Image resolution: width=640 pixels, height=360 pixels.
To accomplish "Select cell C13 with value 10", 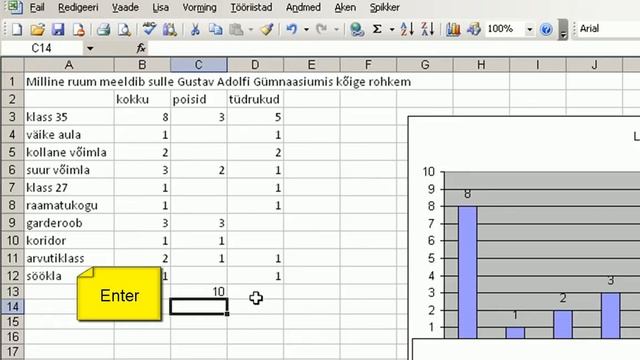I will pyautogui.click(x=199, y=292).
